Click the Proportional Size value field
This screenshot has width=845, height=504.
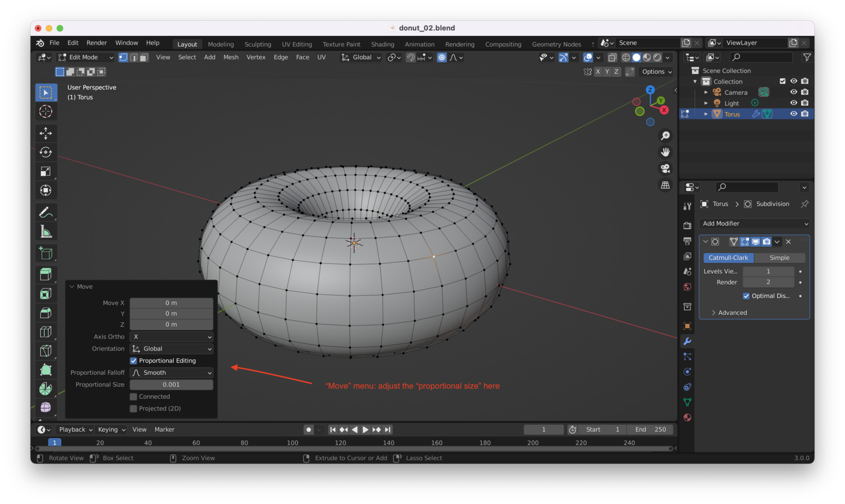(x=172, y=385)
